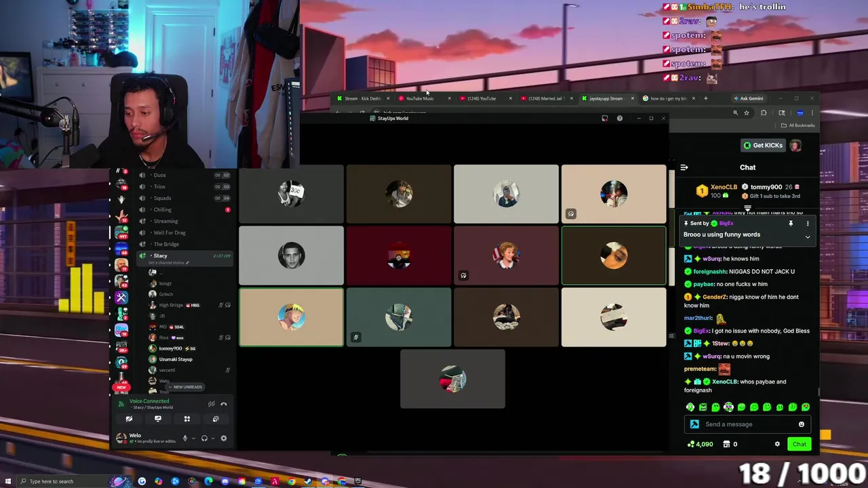The width and height of the screenshot is (868, 488).
Task: Open All Bookmarks folder
Action: point(799,125)
